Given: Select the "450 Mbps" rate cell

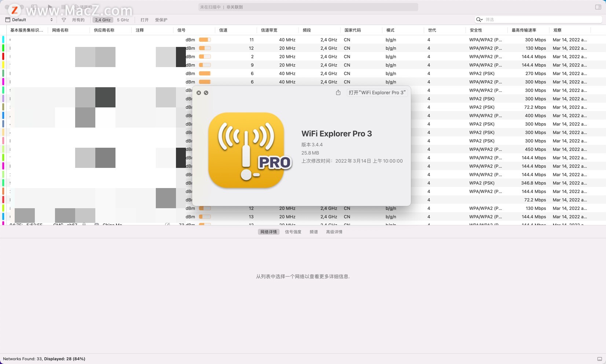Looking at the screenshot, I should [x=535, y=149].
